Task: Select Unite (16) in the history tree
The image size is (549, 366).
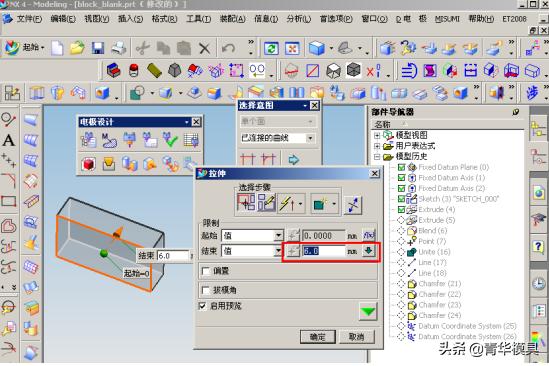Action: click(x=435, y=252)
